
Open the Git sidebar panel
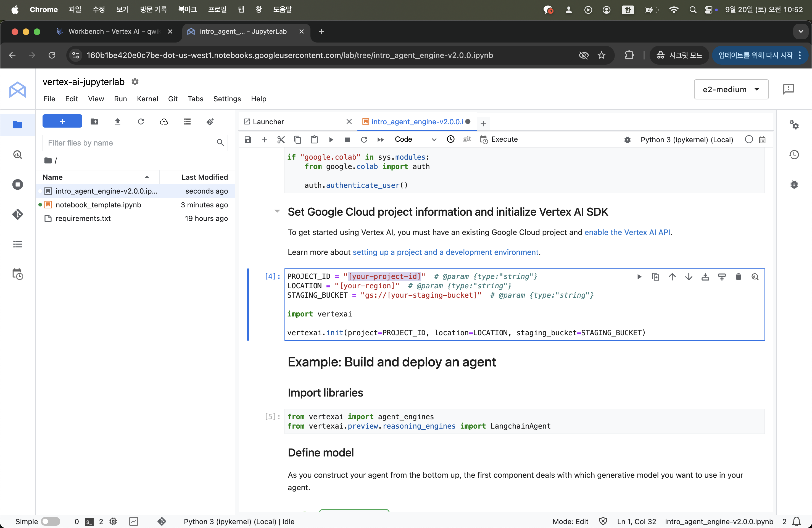point(17,214)
